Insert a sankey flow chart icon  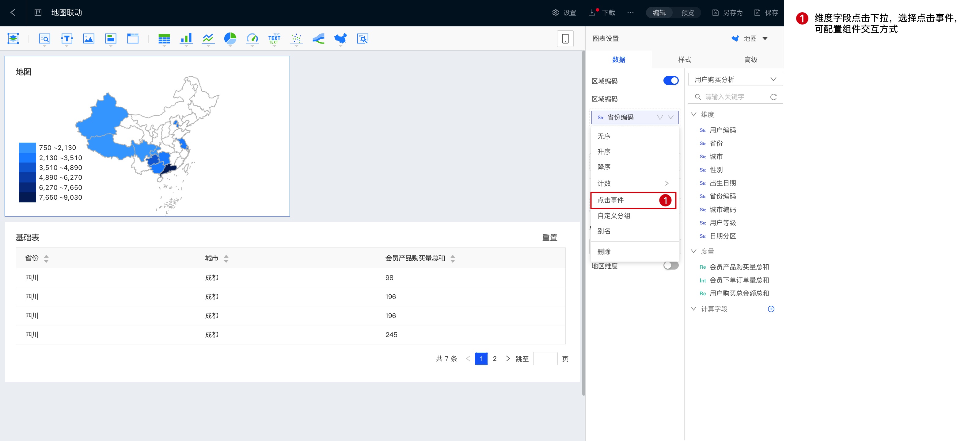click(x=318, y=38)
